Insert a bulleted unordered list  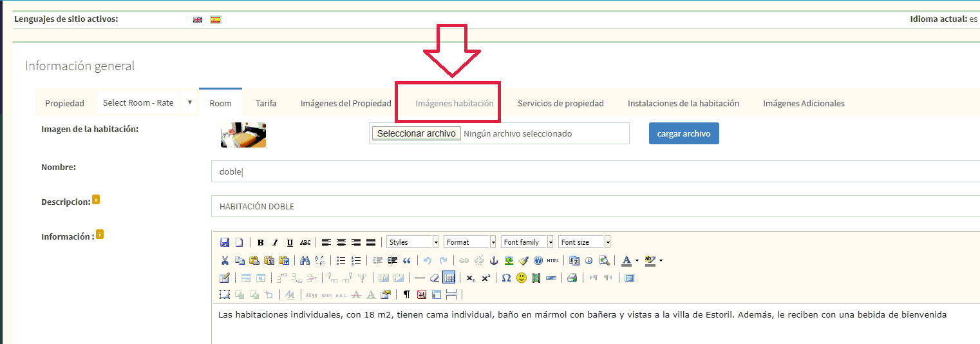point(341,261)
